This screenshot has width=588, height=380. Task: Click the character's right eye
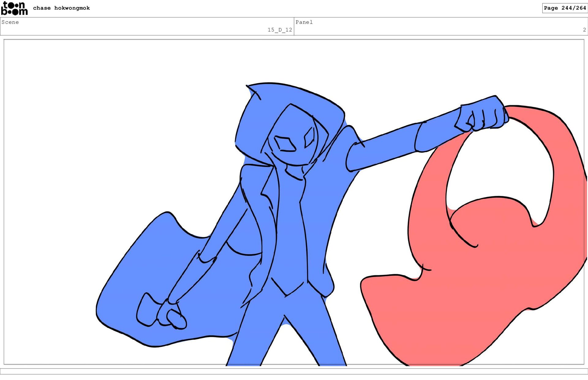tap(309, 137)
